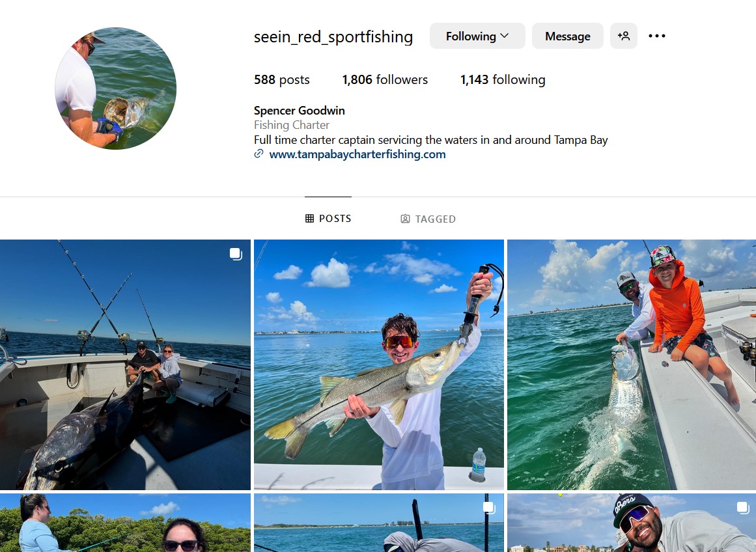Open the mangrove shoreline photo post

[x=125, y=523]
